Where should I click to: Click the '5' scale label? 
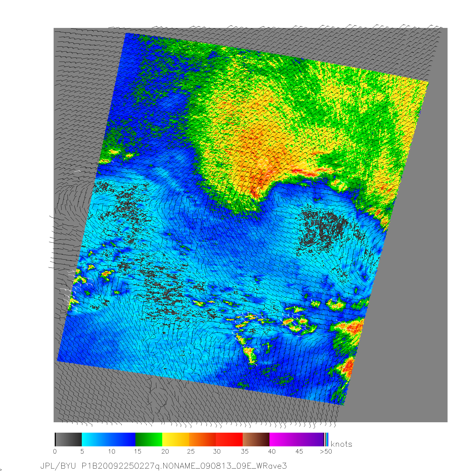point(82,451)
